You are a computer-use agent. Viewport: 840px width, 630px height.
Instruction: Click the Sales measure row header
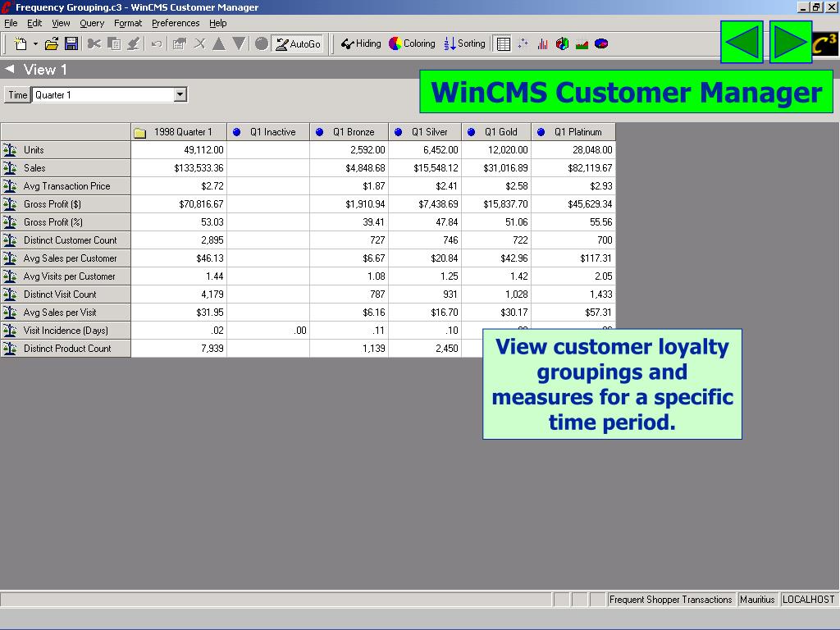[x=66, y=167]
